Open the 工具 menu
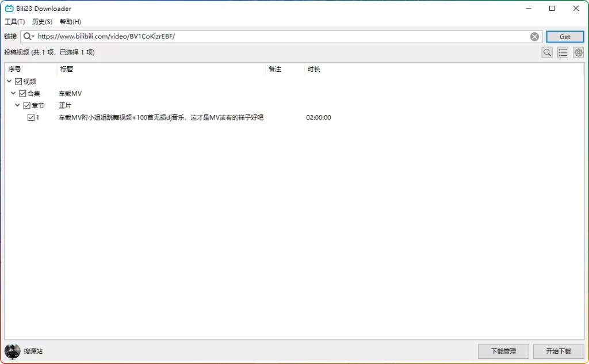 (14, 21)
